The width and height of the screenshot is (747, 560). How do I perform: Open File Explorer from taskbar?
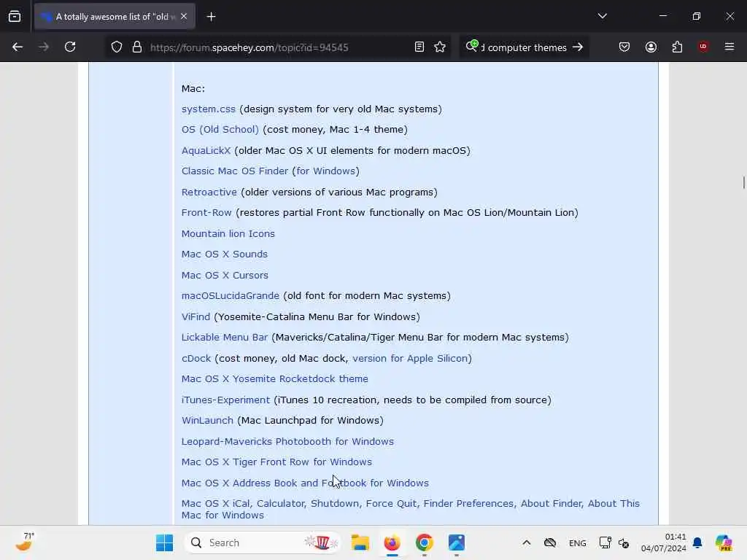click(x=360, y=542)
